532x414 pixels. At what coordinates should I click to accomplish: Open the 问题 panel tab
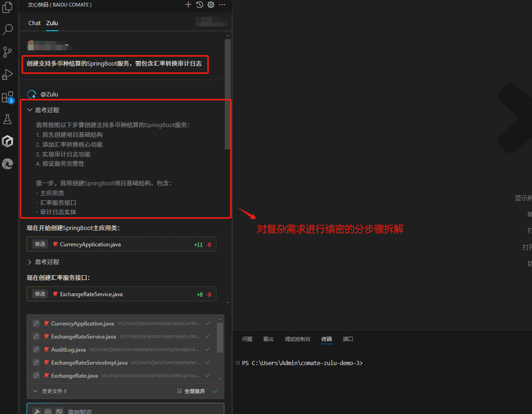pos(247,339)
